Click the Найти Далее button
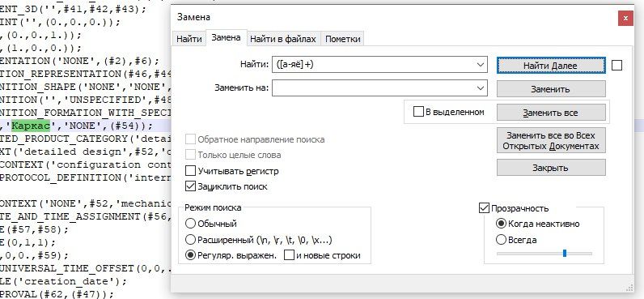Viewport: 644px width, 299px height. pyautogui.click(x=551, y=66)
